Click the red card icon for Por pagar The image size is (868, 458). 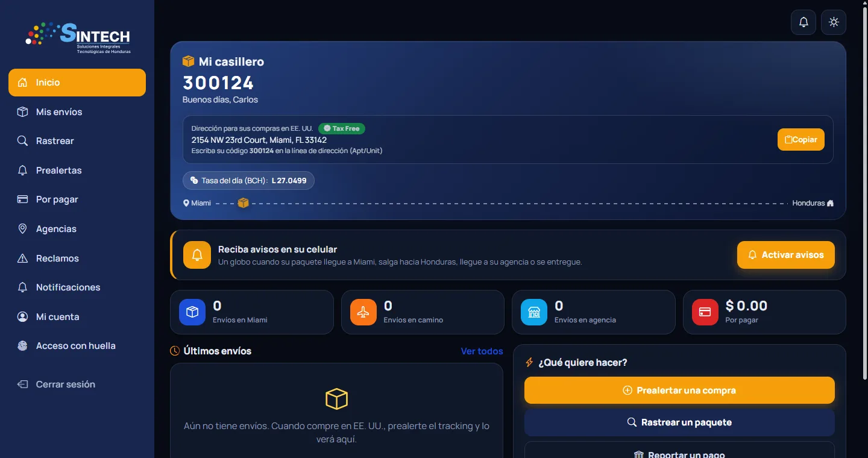click(x=705, y=312)
